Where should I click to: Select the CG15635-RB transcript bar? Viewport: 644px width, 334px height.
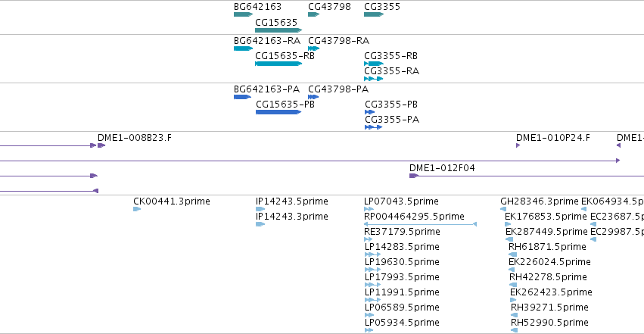(278, 64)
